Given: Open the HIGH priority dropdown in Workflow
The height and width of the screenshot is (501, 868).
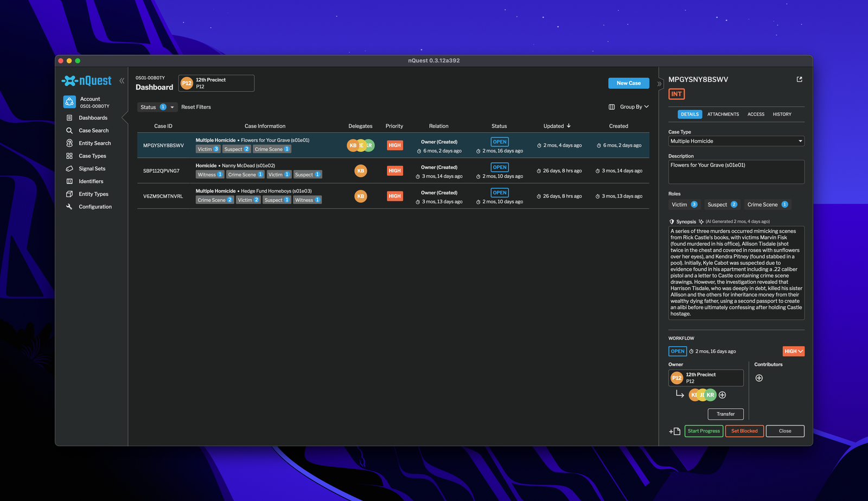Looking at the screenshot, I should [793, 352].
